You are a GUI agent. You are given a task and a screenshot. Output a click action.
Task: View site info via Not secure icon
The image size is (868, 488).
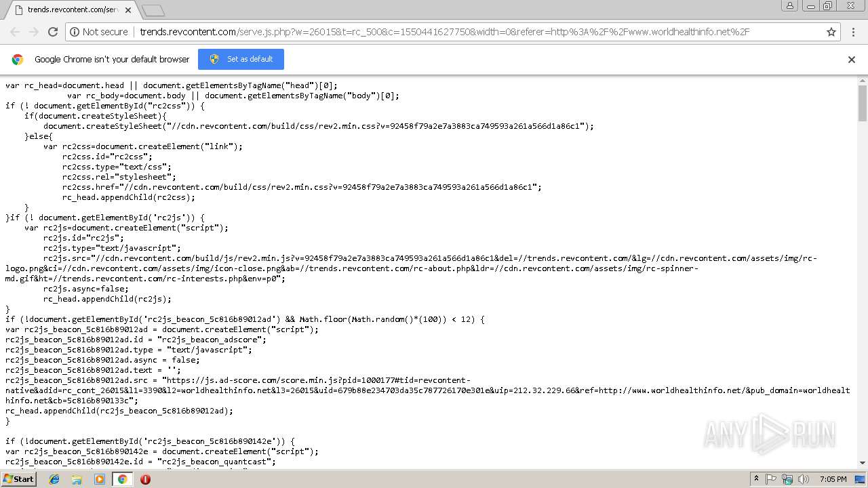point(98,32)
